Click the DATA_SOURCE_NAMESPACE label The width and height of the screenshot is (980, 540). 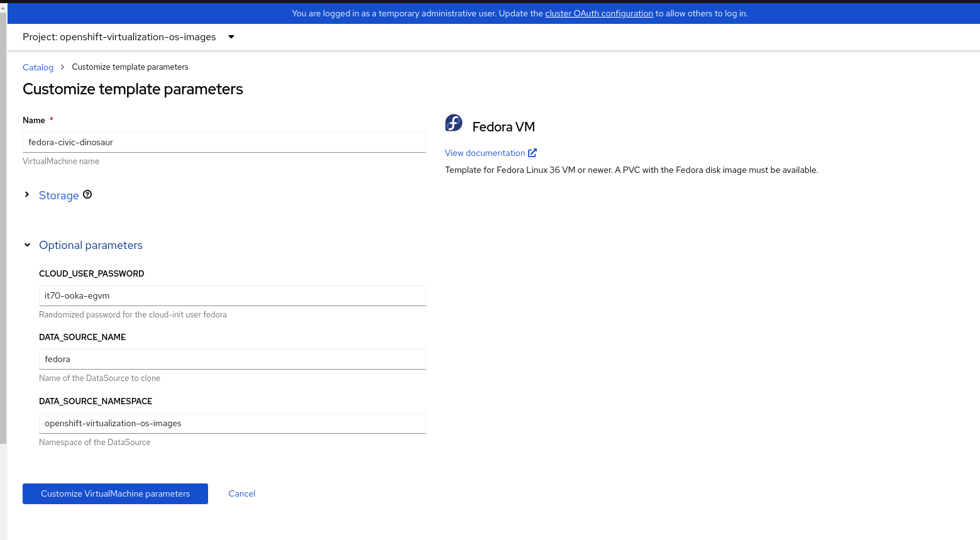96,401
